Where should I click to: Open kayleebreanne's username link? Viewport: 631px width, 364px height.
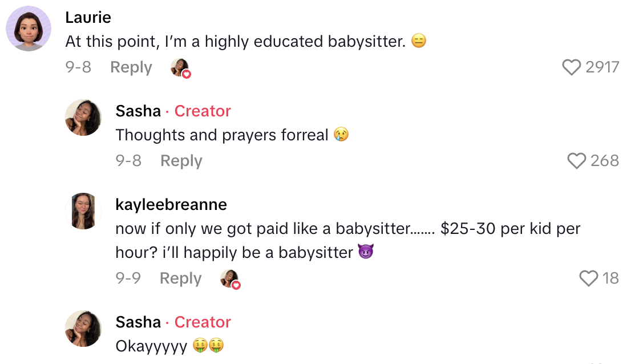click(x=171, y=204)
